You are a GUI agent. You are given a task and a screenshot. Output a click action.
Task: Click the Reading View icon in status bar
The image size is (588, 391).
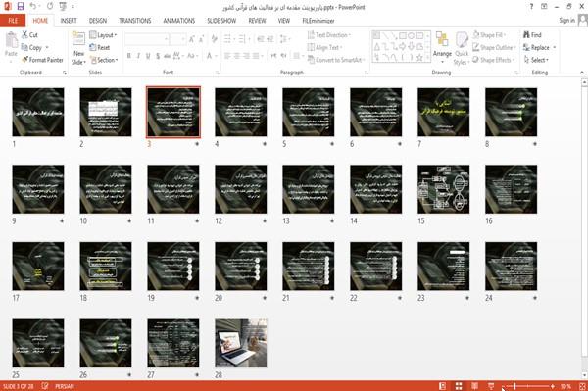474,386
